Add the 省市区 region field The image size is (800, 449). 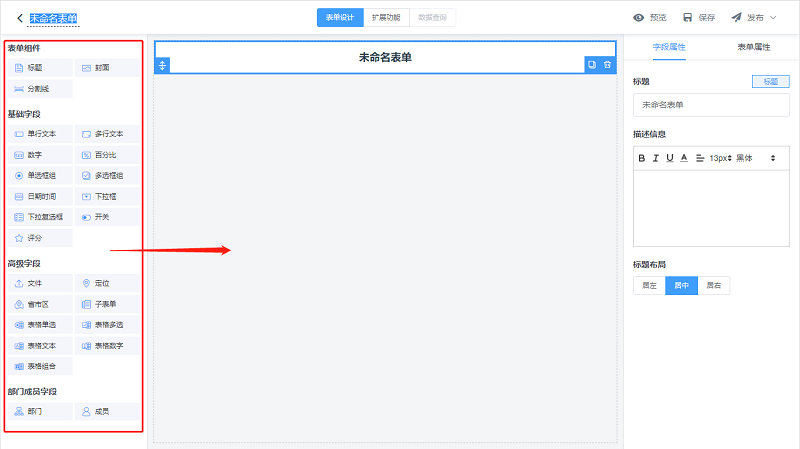(x=40, y=305)
